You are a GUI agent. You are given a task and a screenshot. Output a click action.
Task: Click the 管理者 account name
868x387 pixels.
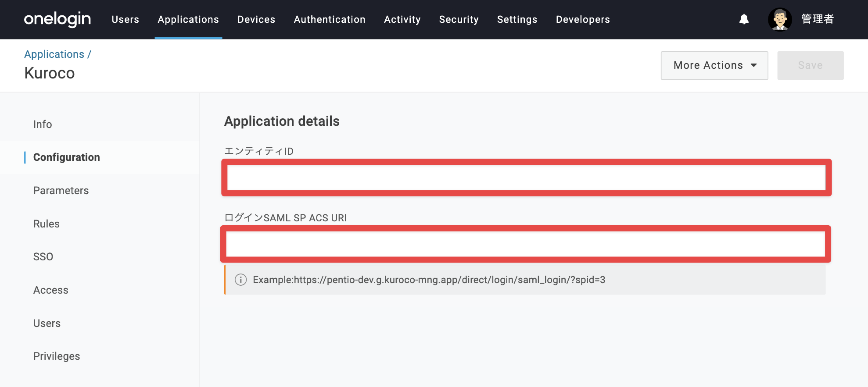[x=818, y=19]
